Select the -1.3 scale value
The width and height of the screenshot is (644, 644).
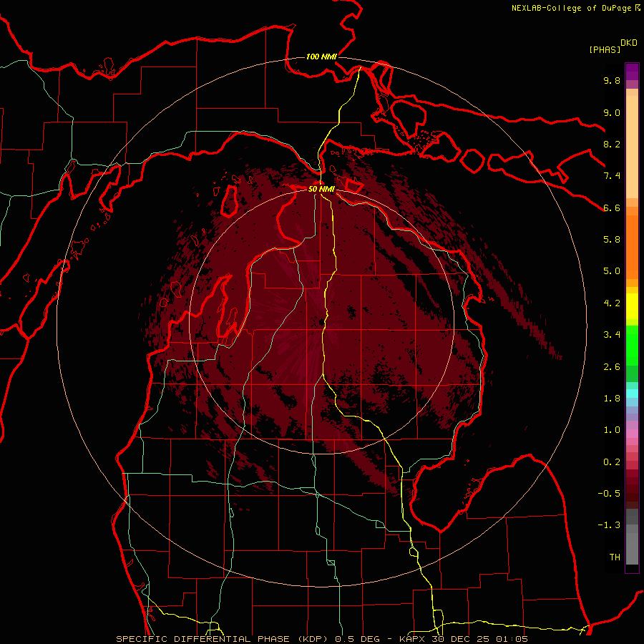[x=609, y=525]
